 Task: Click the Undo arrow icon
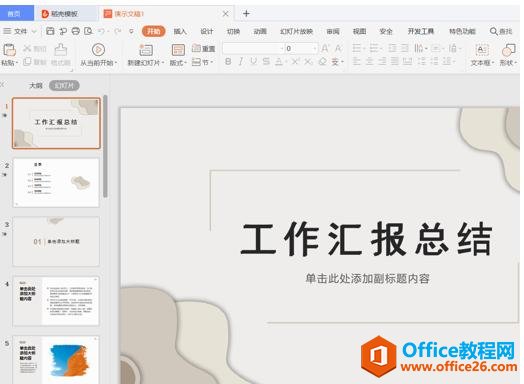click(101, 31)
